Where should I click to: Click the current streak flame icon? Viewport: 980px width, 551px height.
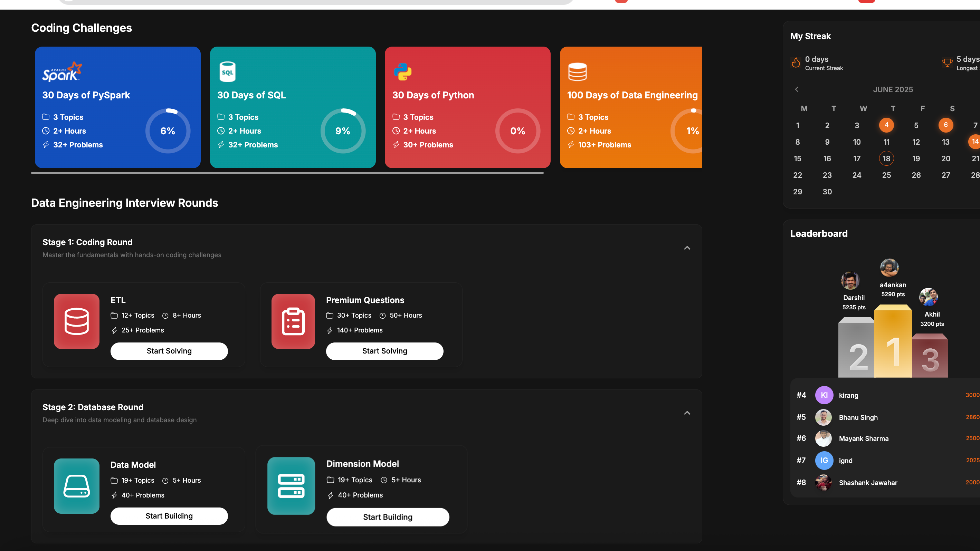click(796, 63)
